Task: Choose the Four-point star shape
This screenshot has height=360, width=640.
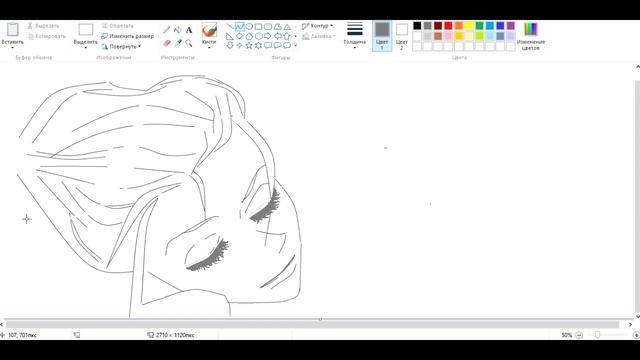Action: point(240,45)
